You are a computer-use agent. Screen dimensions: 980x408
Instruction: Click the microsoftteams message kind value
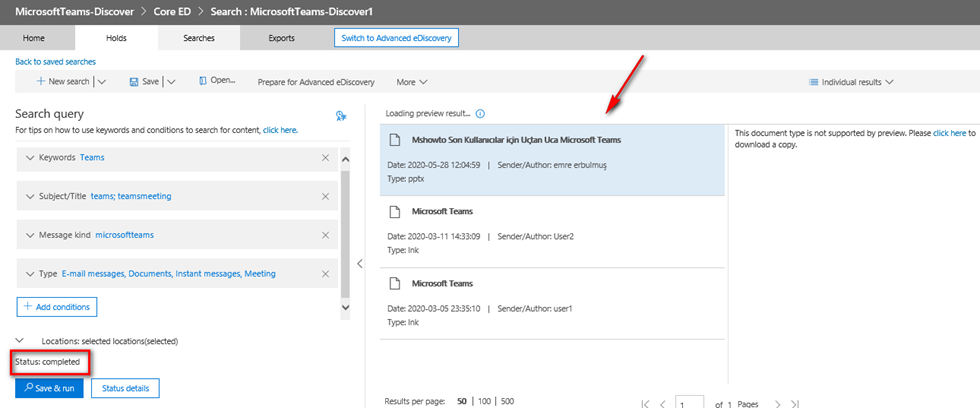click(x=124, y=236)
